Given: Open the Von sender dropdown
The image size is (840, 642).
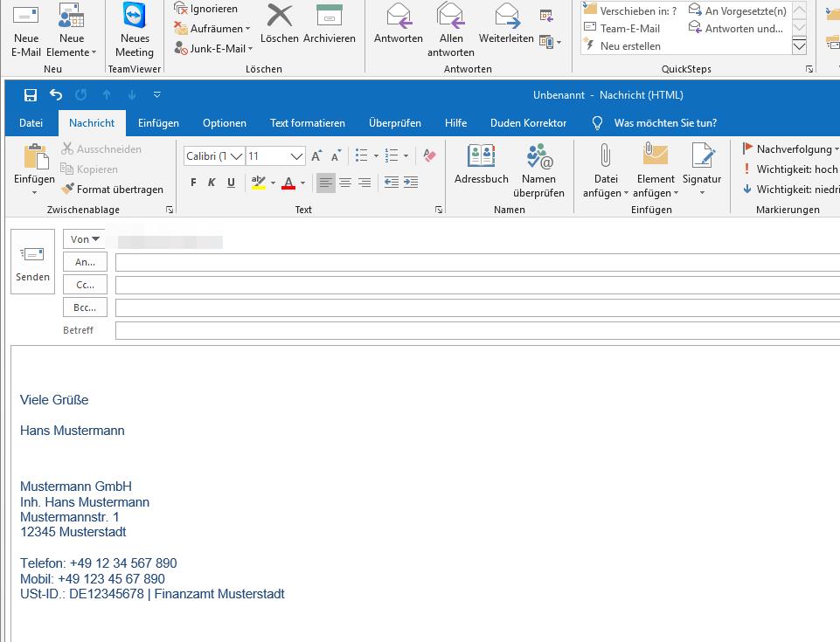Looking at the screenshot, I should point(85,239).
